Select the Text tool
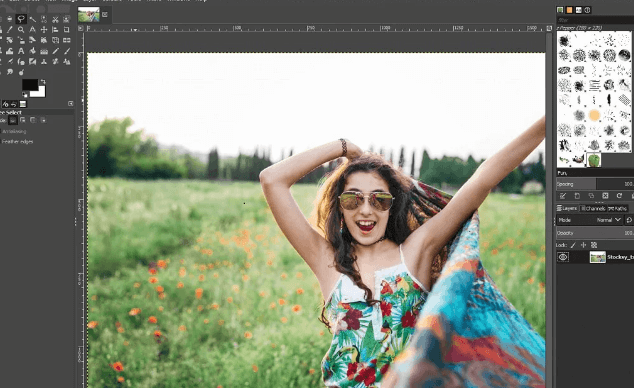The image size is (634, 388). point(21,51)
